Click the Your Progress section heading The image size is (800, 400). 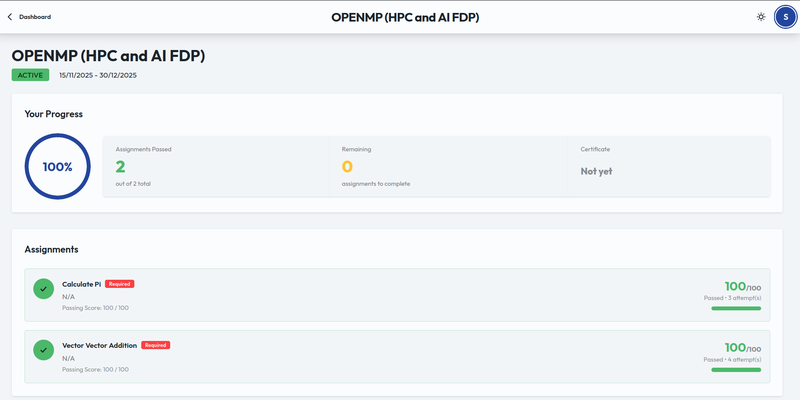(53, 114)
